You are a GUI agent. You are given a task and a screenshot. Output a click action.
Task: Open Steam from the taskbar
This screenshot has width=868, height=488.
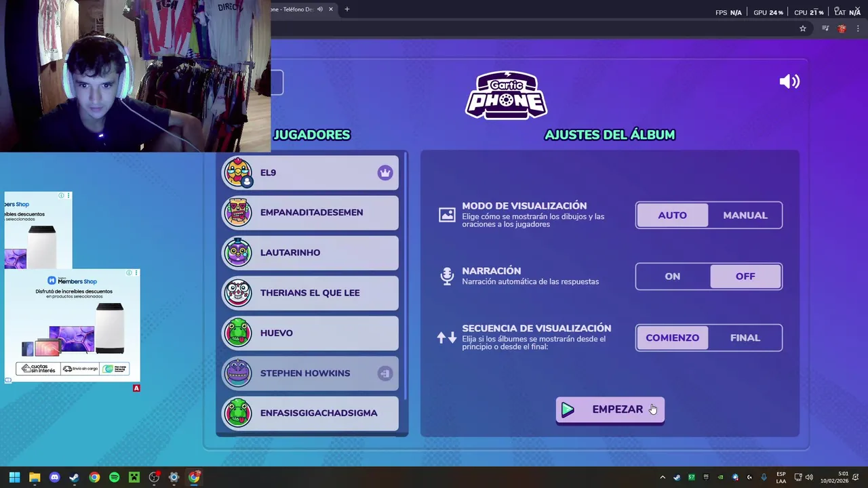click(75, 477)
